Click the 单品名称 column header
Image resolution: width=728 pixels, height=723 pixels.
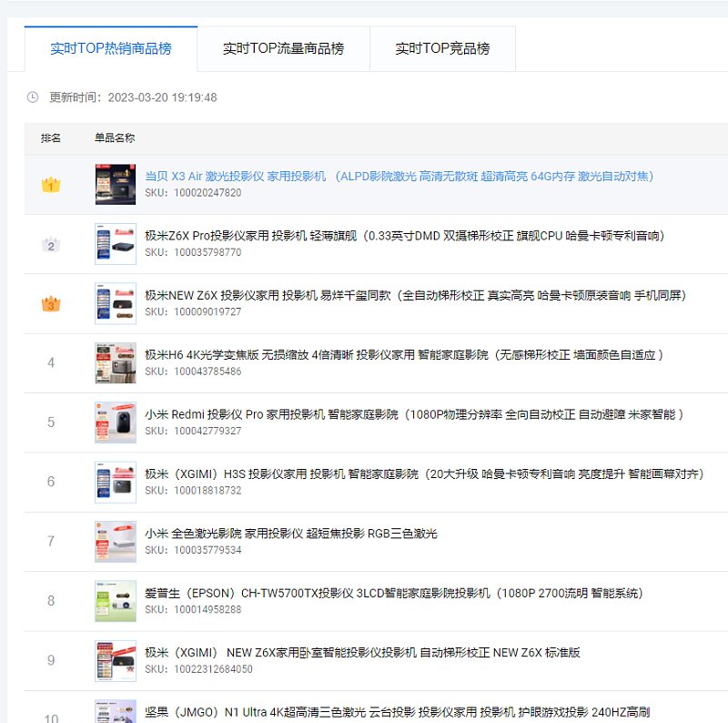(115, 138)
